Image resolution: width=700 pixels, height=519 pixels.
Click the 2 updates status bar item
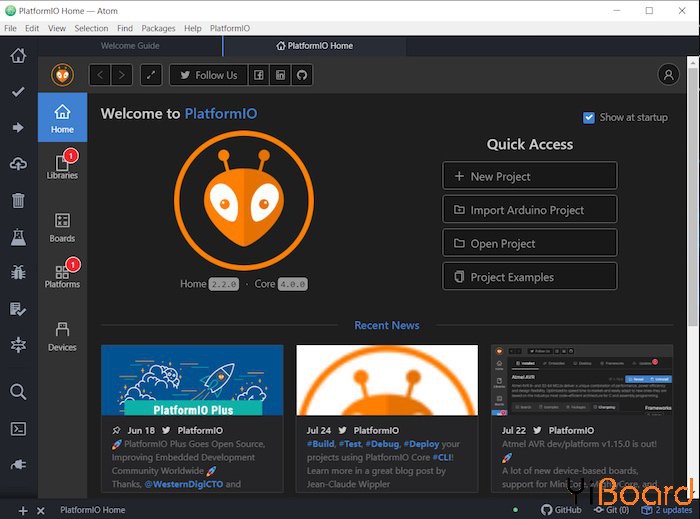pyautogui.click(x=667, y=510)
